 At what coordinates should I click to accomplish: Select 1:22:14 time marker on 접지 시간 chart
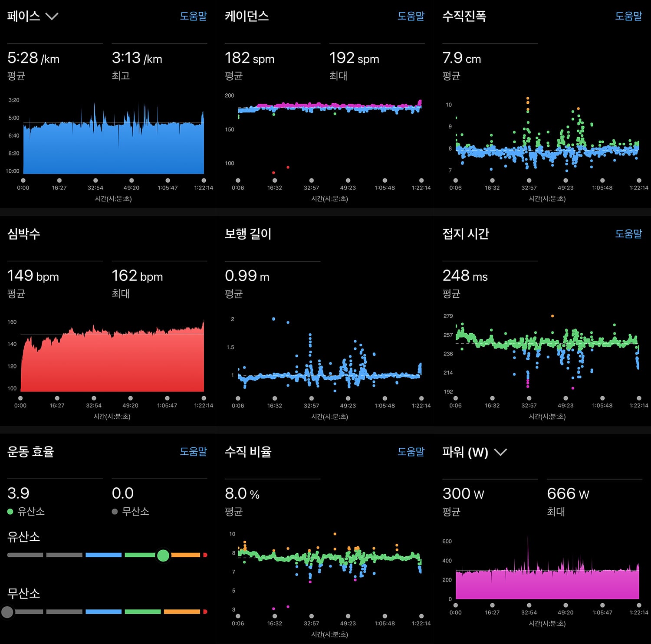639,398
